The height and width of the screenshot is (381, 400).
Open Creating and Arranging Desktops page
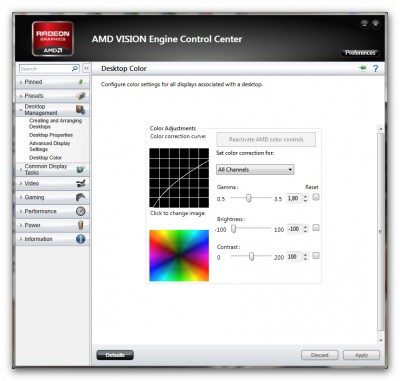(55, 124)
